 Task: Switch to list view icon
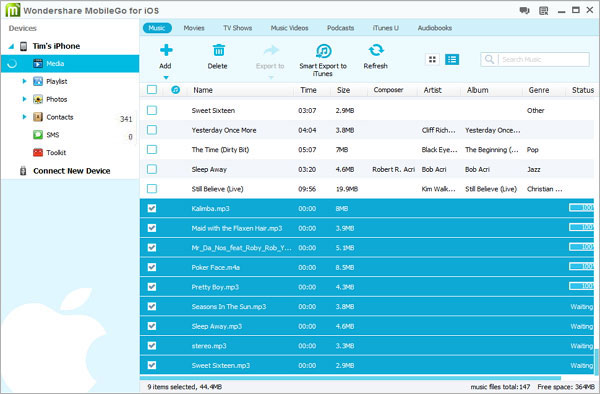(452, 59)
